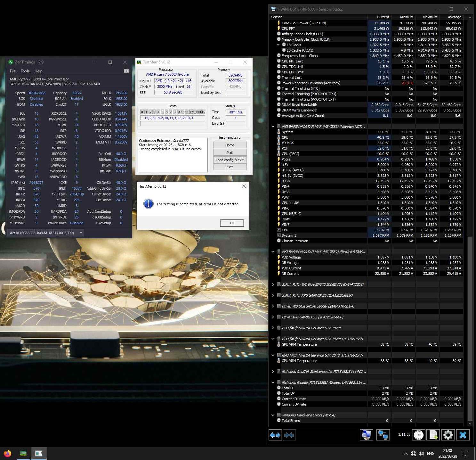Click the scroll-down arrow of HWiNFO sensor list
Screen dimensions: 476x460
(470, 424)
